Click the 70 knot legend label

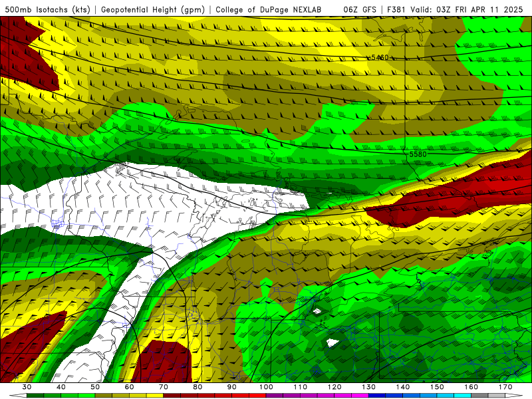point(164,387)
